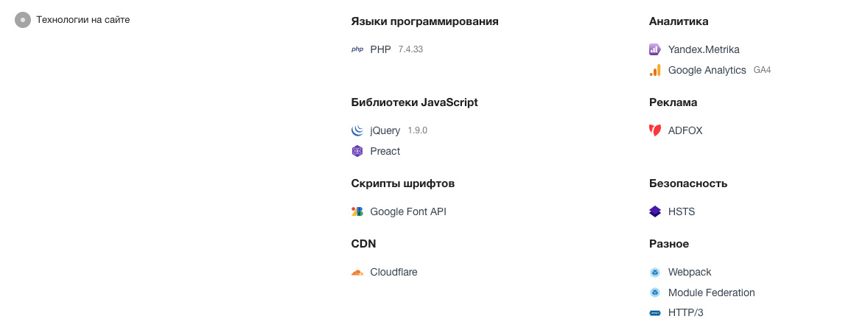This screenshot has width=868, height=333.
Task: Click the Yandex.Metrika icon
Action: (655, 49)
